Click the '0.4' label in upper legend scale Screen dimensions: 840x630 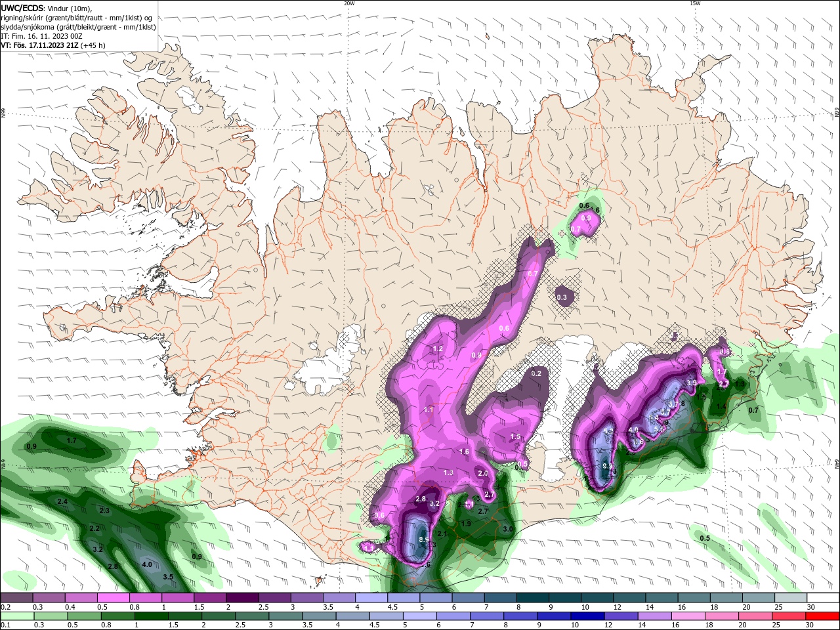(x=70, y=608)
